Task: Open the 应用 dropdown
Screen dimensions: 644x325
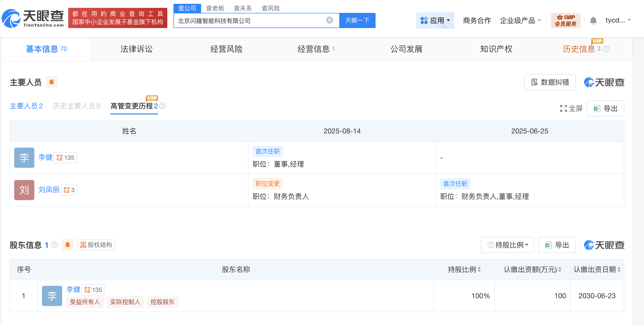Action: coord(435,20)
